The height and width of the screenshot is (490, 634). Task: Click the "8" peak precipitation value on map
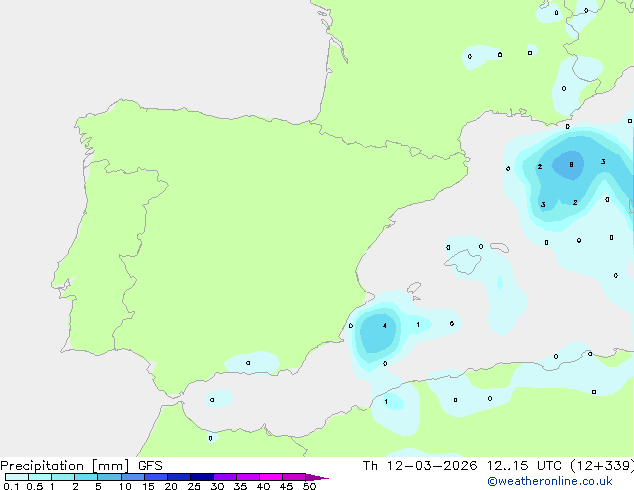click(x=571, y=165)
